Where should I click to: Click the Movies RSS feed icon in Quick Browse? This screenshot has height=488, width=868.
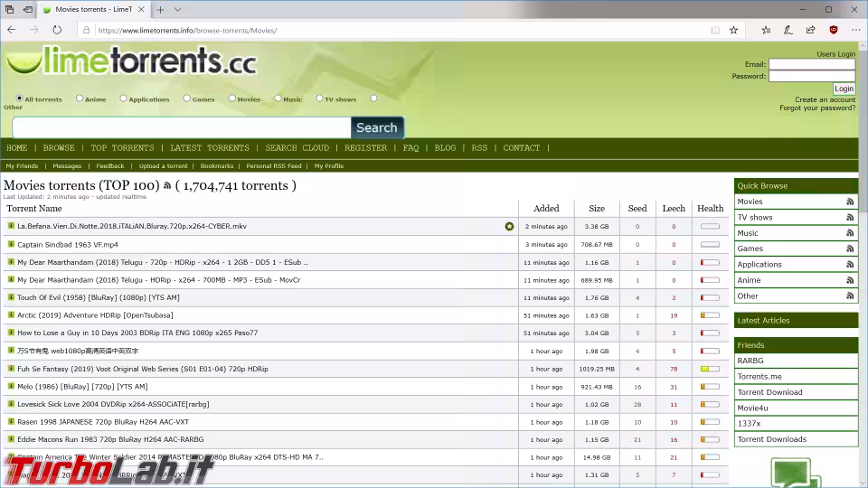(850, 202)
